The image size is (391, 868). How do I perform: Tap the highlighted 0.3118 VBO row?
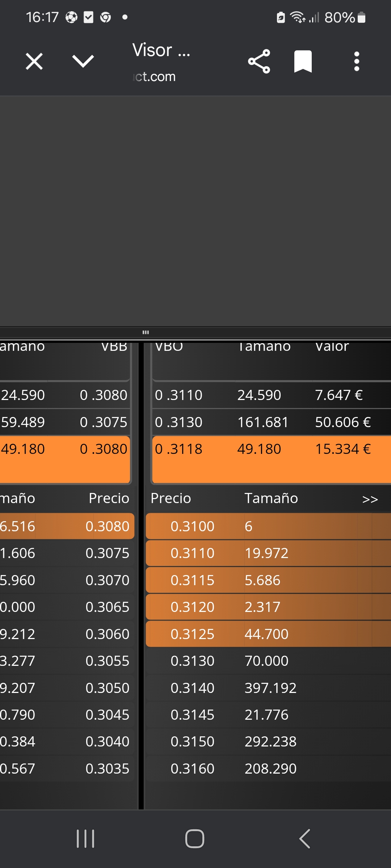(272, 459)
